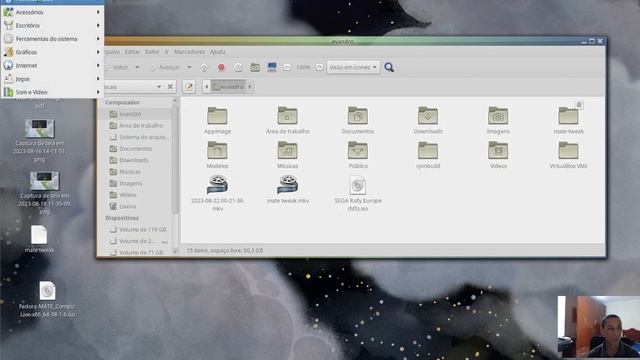Open the Som e Vídeo menu category

tap(52, 92)
